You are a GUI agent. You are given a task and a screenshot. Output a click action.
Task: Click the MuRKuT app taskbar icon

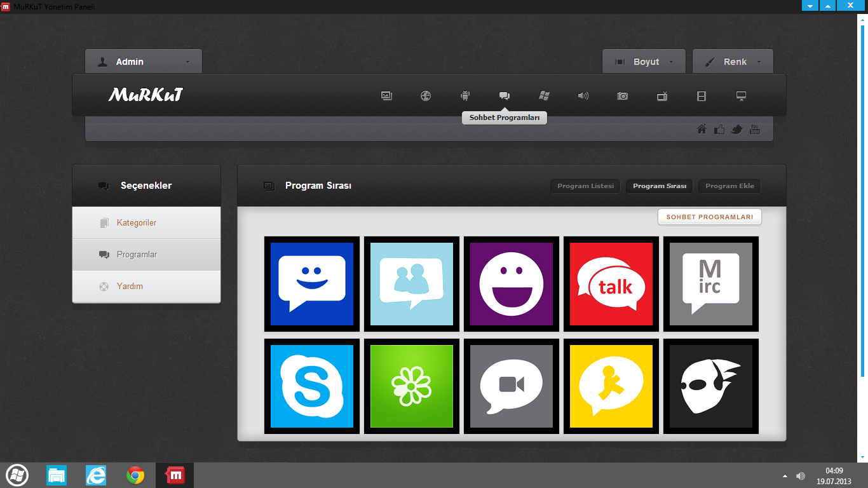pyautogui.click(x=175, y=475)
